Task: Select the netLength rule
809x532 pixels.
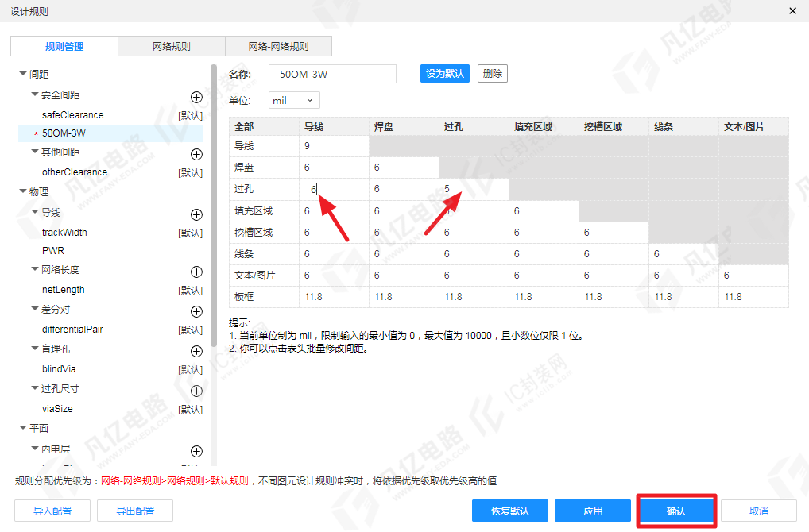Action: point(63,290)
